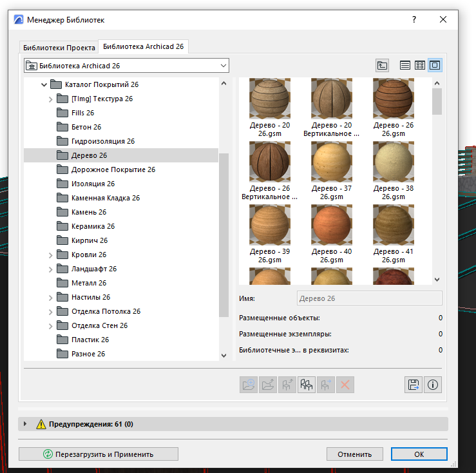
Task: Click thumbnail pane scroll down arrow
Action: tap(437, 280)
